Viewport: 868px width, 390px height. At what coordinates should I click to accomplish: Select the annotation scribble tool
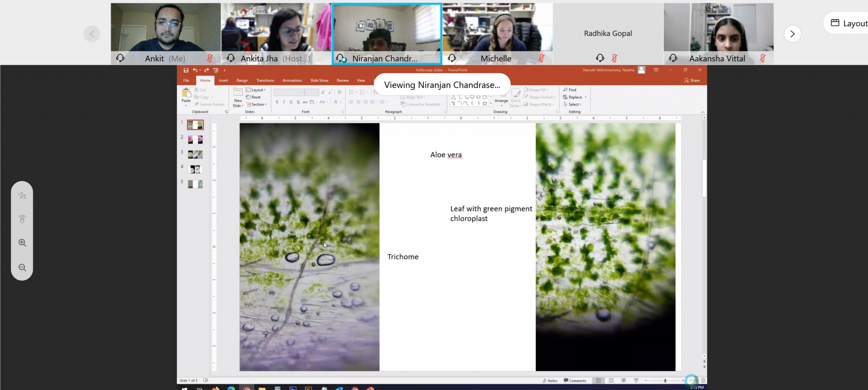click(22, 195)
